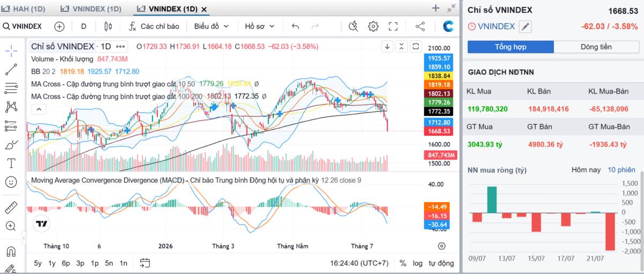This screenshot has width=644, height=274.
Task: Open the more options dots beside 1D
Action: click(x=121, y=46)
